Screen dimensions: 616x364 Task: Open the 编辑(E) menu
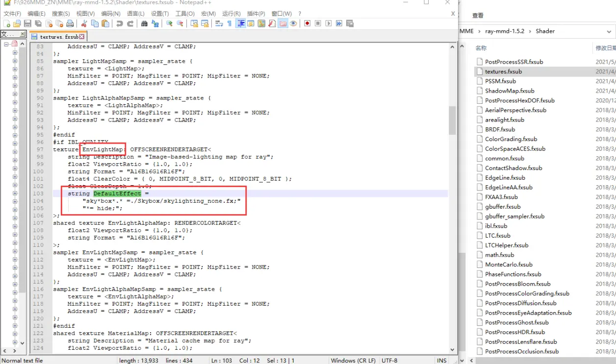[x=36, y=14]
